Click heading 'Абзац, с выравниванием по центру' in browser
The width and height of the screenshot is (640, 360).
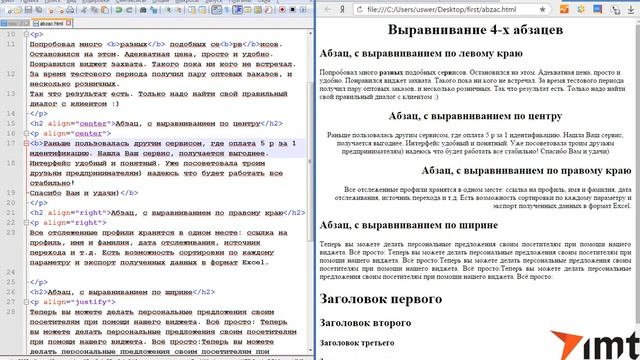pos(475,116)
